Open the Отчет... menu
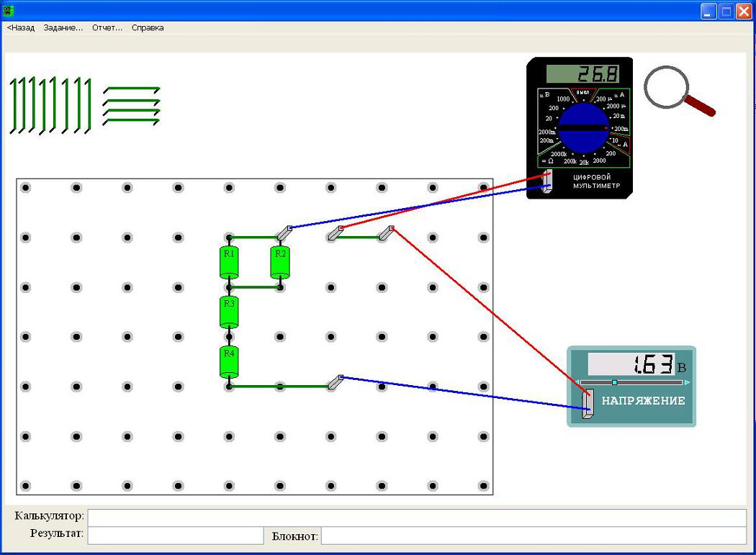The height and width of the screenshot is (555, 756). (x=107, y=28)
